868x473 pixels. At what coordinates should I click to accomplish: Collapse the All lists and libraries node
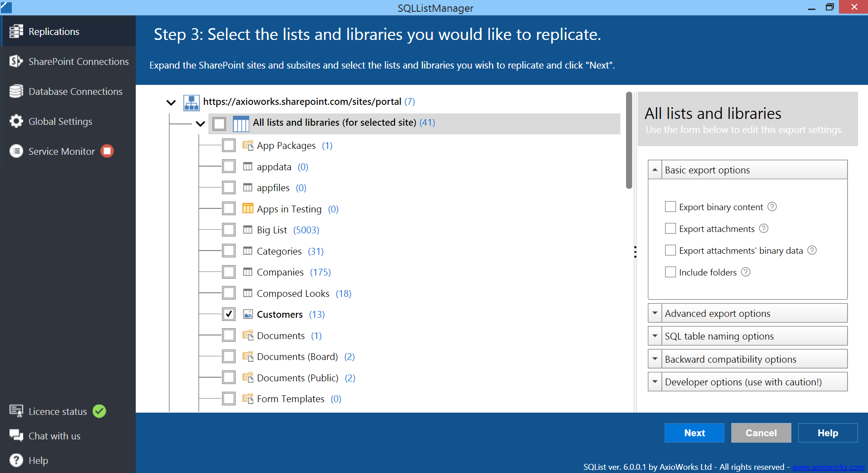(x=200, y=123)
